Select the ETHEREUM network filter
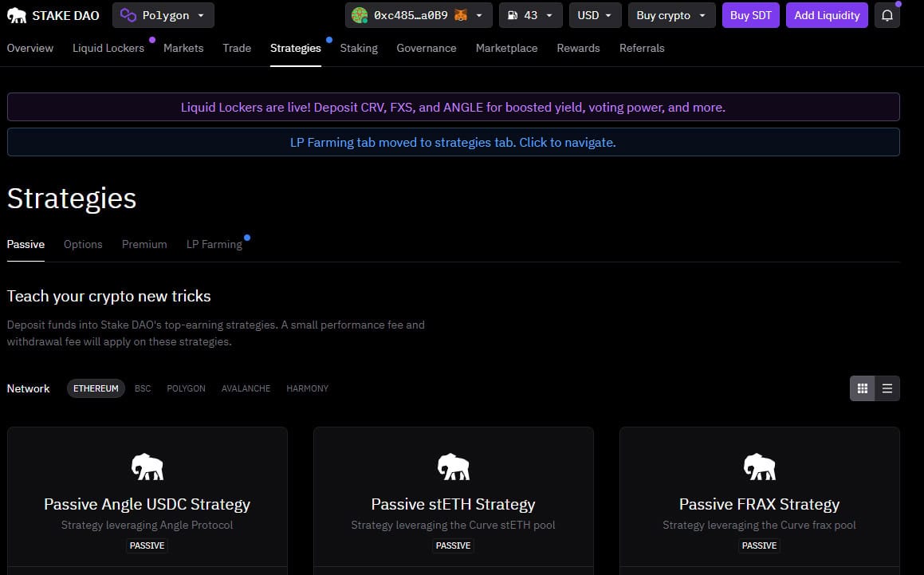 click(96, 388)
